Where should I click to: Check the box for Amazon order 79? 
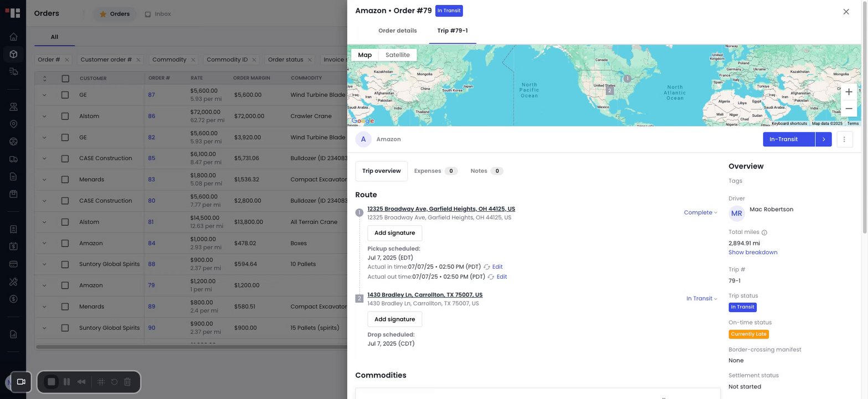tap(65, 285)
